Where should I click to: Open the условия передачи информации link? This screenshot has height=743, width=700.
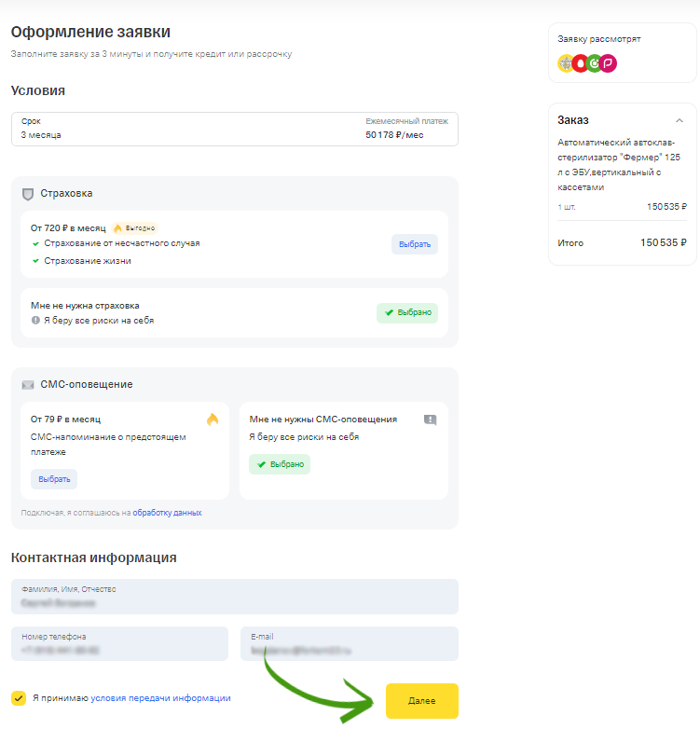(160, 697)
